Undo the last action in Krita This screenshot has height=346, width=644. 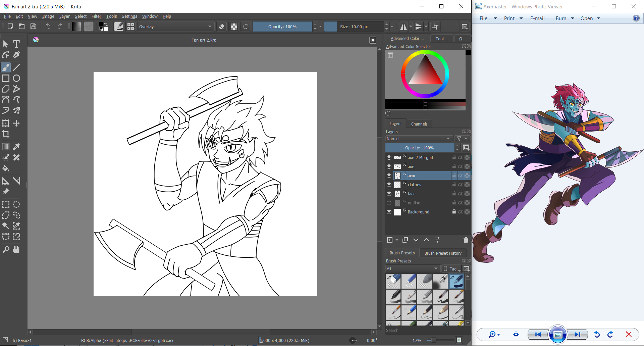[48, 27]
